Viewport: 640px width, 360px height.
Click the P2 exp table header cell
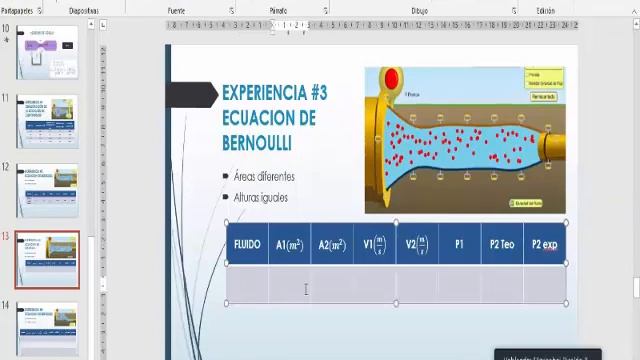[x=545, y=244]
